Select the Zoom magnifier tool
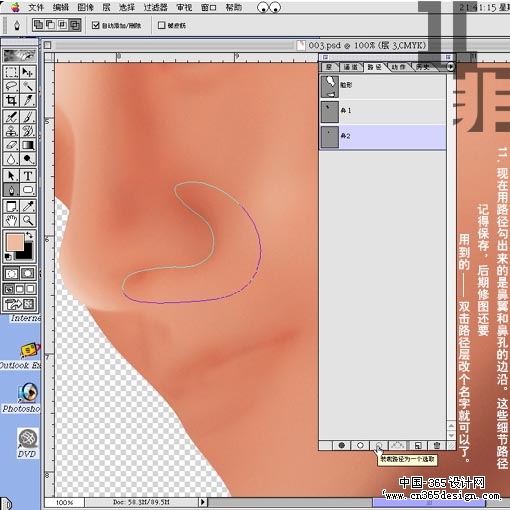Image resolution: width=510 pixels, height=510 pixels. point(28,220)
